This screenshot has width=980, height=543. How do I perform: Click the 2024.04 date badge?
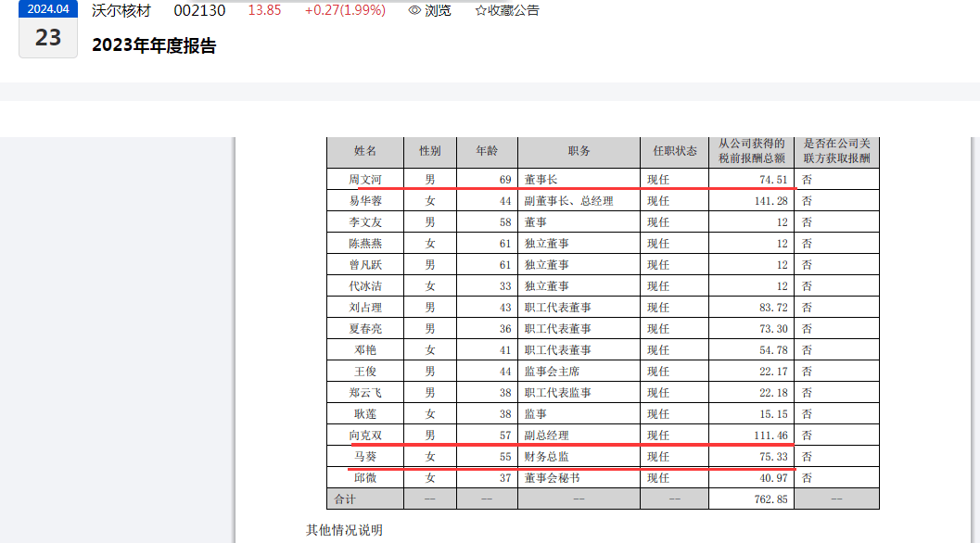(x=48, y=8)
